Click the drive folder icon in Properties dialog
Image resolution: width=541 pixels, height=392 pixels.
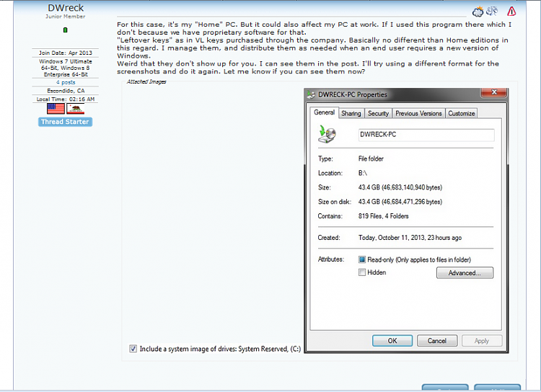327,135
